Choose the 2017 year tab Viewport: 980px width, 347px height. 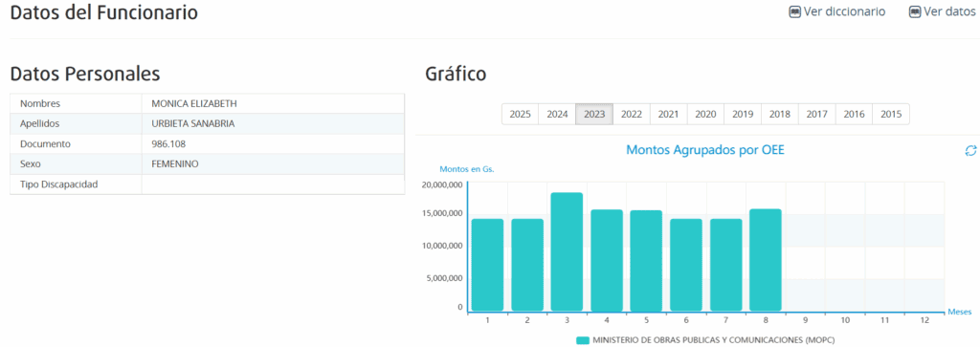(x=817, y=114)
